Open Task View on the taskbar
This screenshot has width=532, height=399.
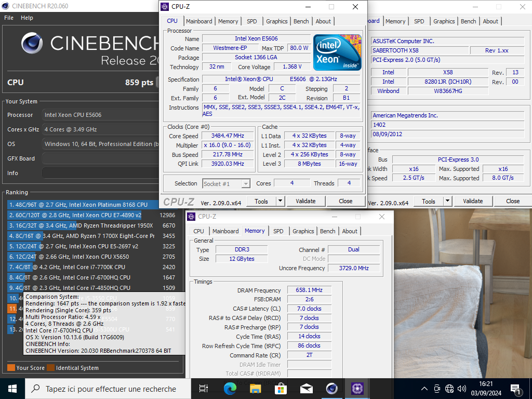(x=204, y=389)
